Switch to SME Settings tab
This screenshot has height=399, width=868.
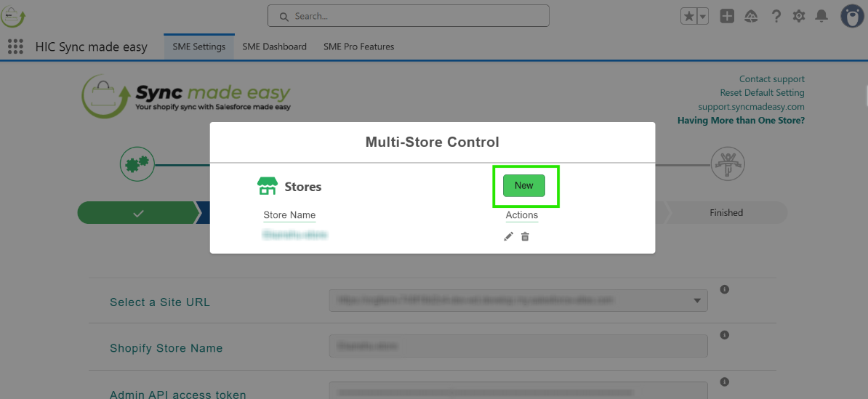pyautogui.click(x=199, y=47)
